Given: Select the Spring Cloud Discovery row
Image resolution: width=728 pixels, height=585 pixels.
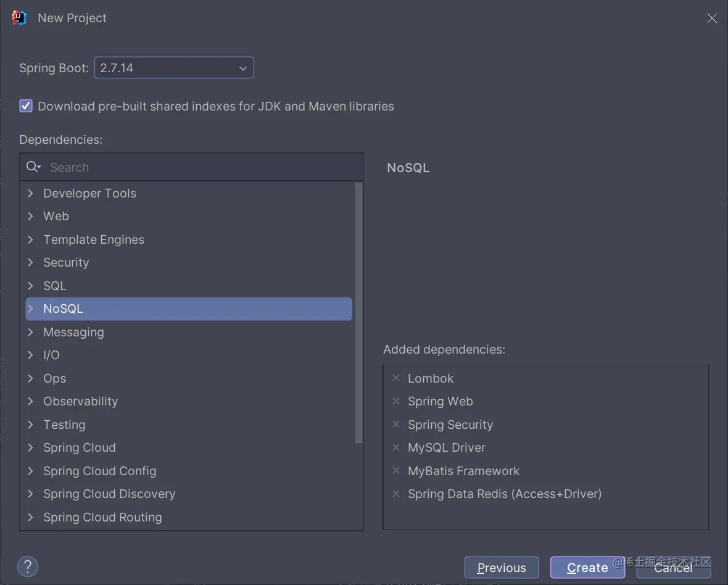Looking at the screenshot, I should tap(189, 494).
